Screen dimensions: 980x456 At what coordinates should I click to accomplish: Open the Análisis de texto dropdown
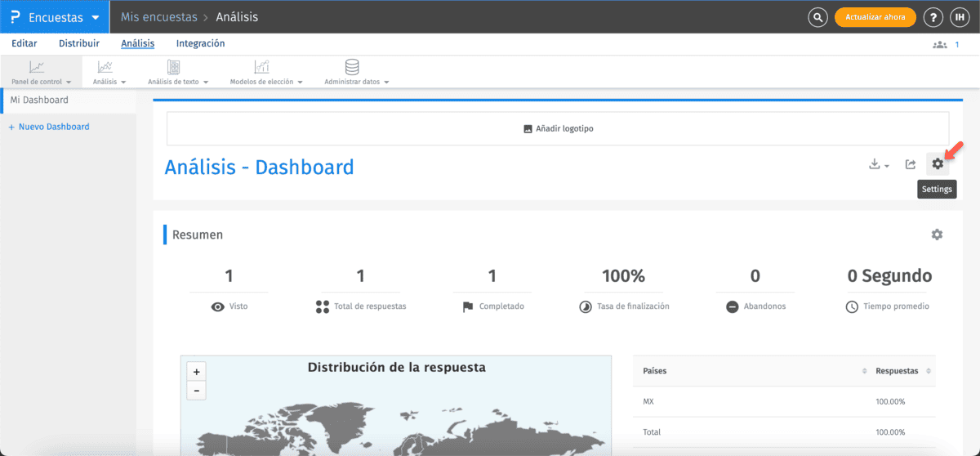pyautogui.click(x=178, y=72)
